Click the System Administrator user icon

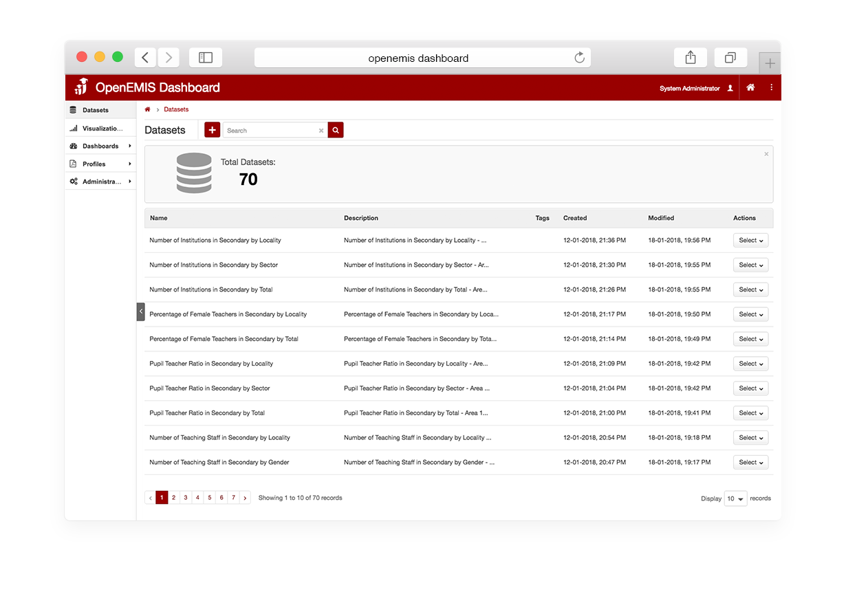(x=730, y=88)
